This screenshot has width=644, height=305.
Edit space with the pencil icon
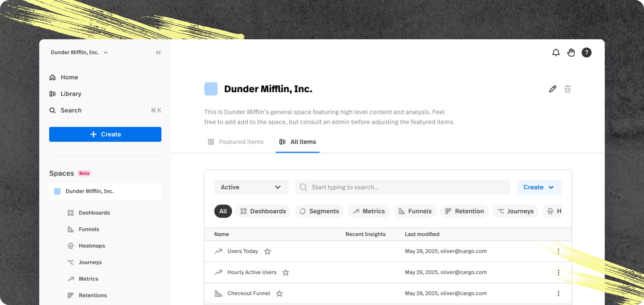click(553, 89)
